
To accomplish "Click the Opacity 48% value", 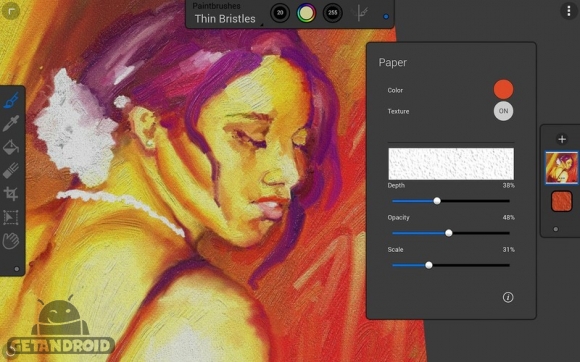I will pos(508,218).
